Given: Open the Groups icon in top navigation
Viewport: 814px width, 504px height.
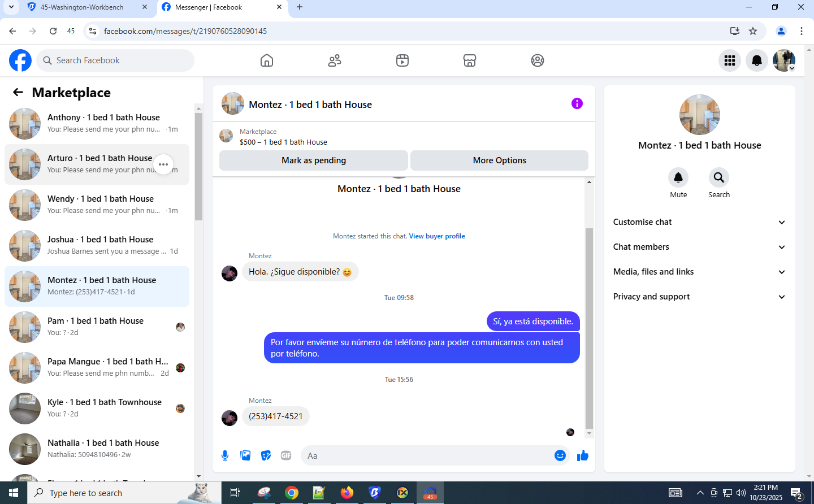Looking at the screenshot, I should pyautogui.click(x=538, y=60).
